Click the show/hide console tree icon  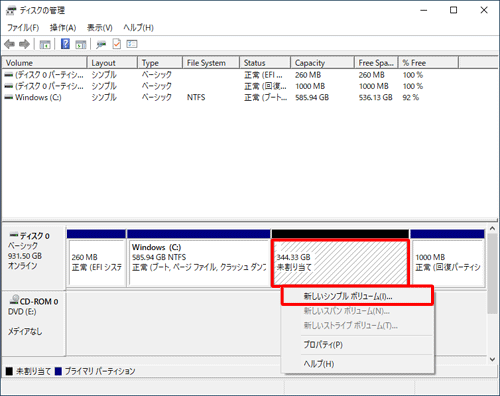pos(45,44)
